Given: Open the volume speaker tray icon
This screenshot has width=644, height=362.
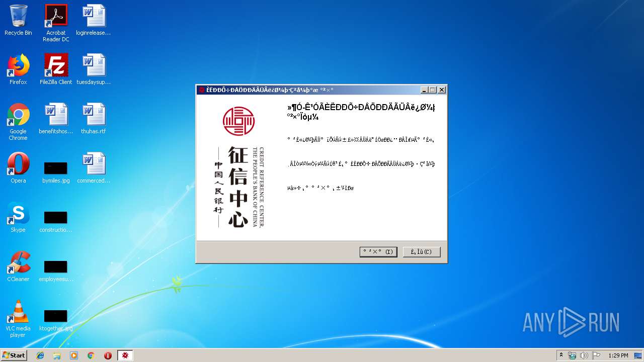Looking at the screenshot, I should [x=584, y=355].
